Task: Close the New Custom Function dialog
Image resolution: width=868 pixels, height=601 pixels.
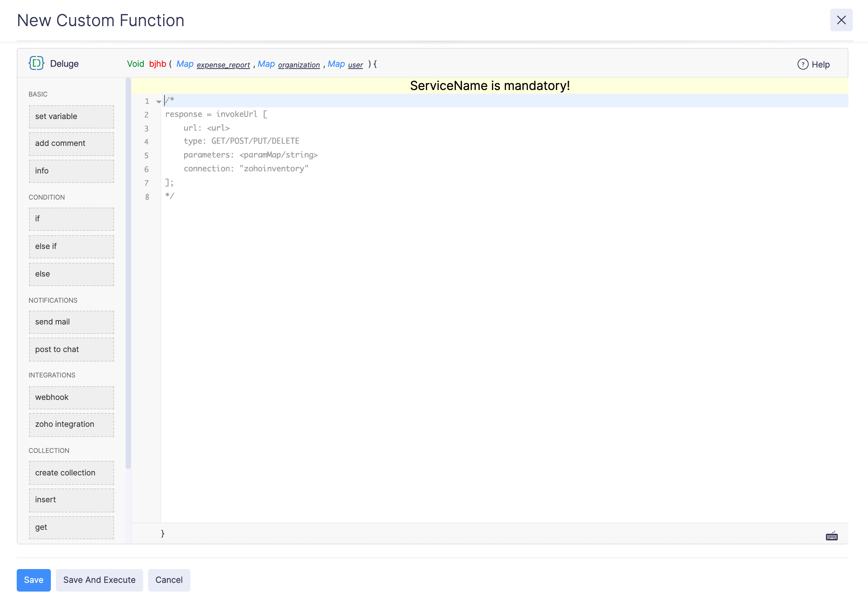Action: coord(841,20)
